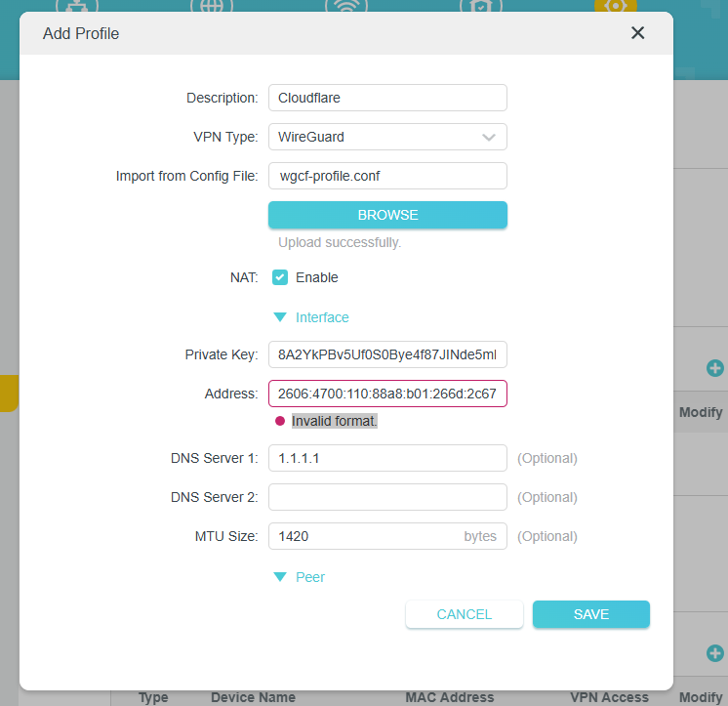This screenshot has width=728, height=706.
Task: Collapse the Interface section
Action: point(311,317)
